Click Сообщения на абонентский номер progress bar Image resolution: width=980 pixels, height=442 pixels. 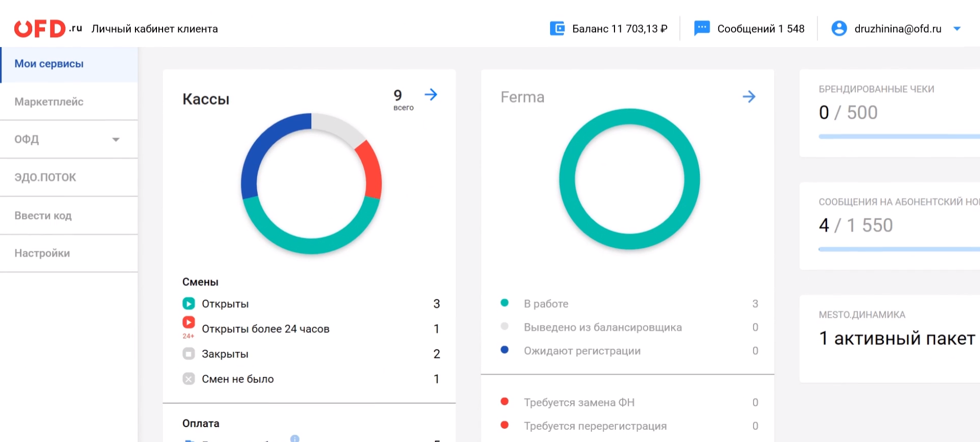pyautogui.click(x=899, y=249)
